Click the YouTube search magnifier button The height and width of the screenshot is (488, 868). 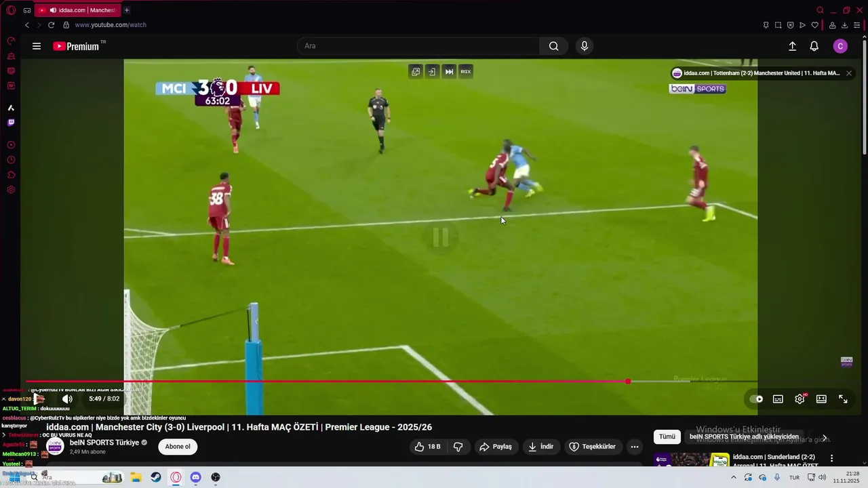554,46
